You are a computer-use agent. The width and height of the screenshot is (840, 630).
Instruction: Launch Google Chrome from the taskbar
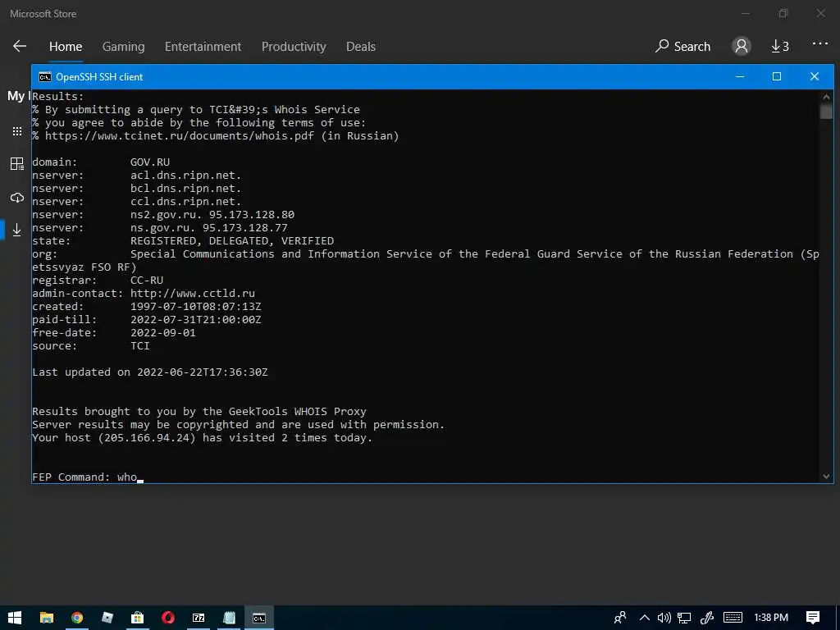click(77, 618)
